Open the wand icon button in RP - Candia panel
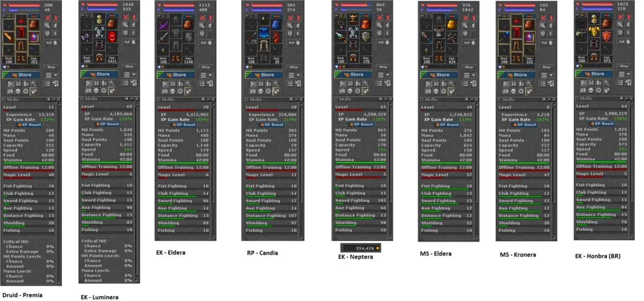 click(x=277, y=84)
